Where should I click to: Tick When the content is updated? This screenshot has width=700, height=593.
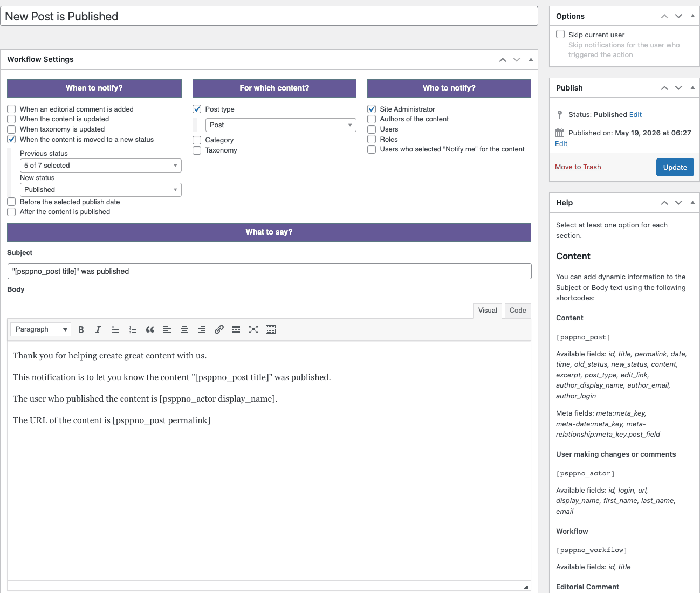pyautogui.click(x=11, y=119)
